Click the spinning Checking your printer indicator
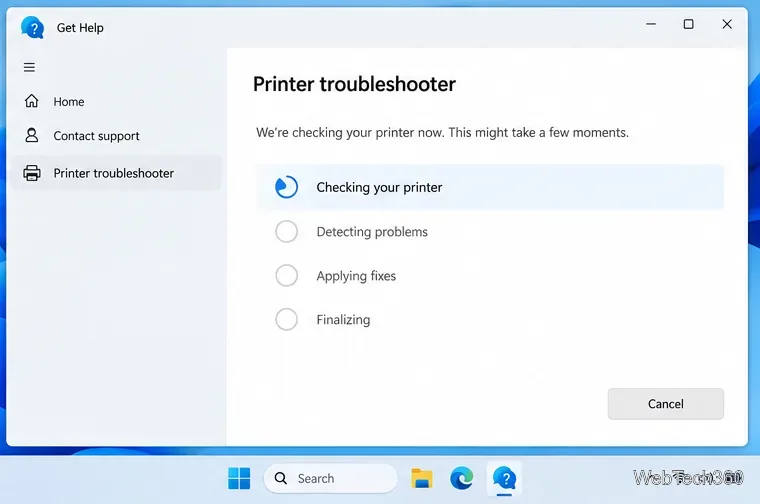 (x=286, y=187)
